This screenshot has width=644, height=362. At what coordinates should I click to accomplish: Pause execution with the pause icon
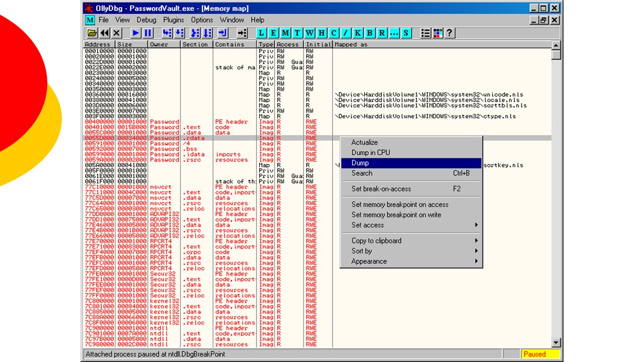click(x=148, y=33)
